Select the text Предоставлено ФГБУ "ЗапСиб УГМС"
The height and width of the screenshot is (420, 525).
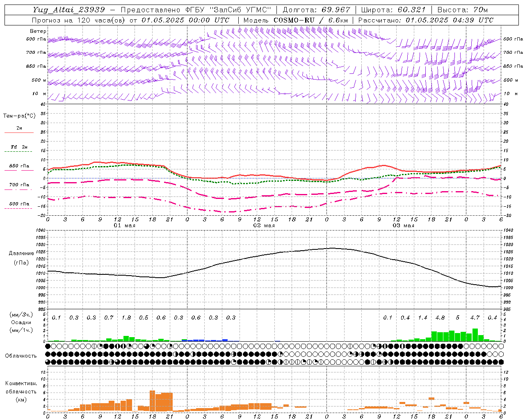pos(196,10)
